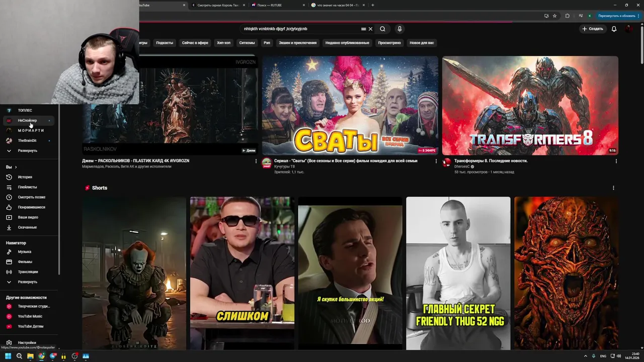The image size is (644, 362).
Task: Open the Transformers 8 video thumbnail
Action: coord(530,106)
